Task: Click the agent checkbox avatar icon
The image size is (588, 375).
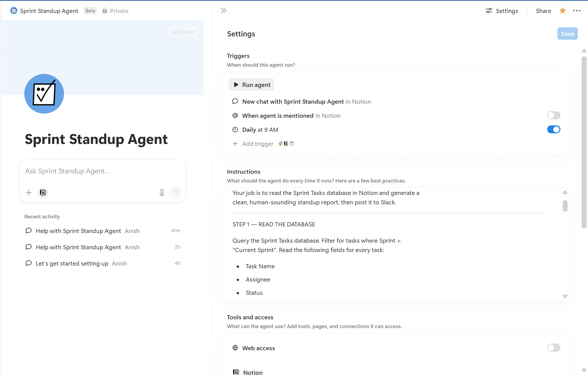Action: coord(44,94)
